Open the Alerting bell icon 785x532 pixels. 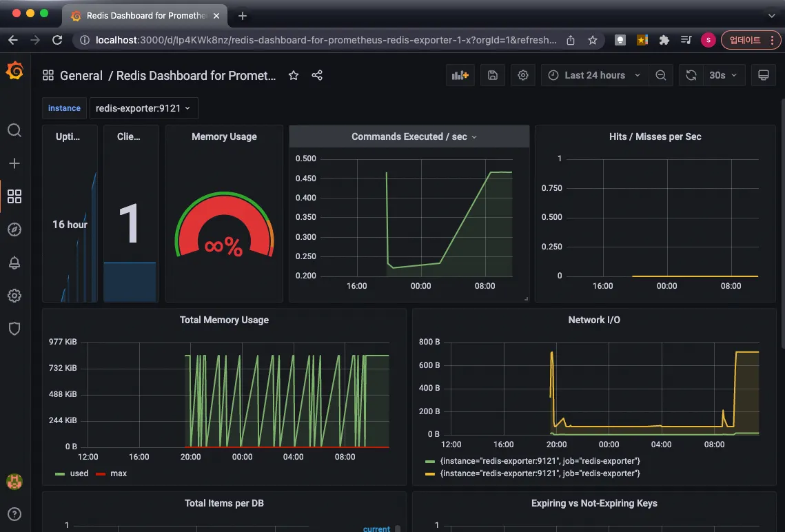tap(14, 263)
